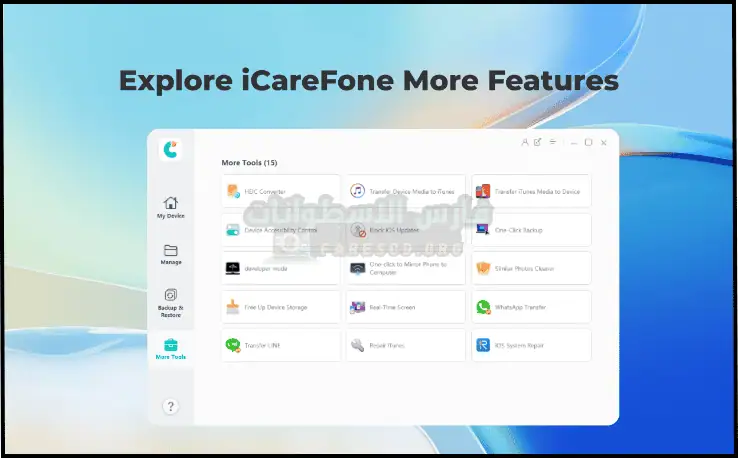
Task: Click the help question mark icon
Action: click(170, 406)
